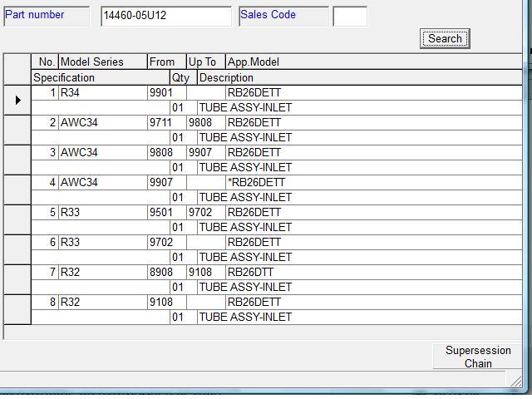Sort by the Model Series column header
The width and height of the screenshot is (532, 399).
[x=102, y=62]
